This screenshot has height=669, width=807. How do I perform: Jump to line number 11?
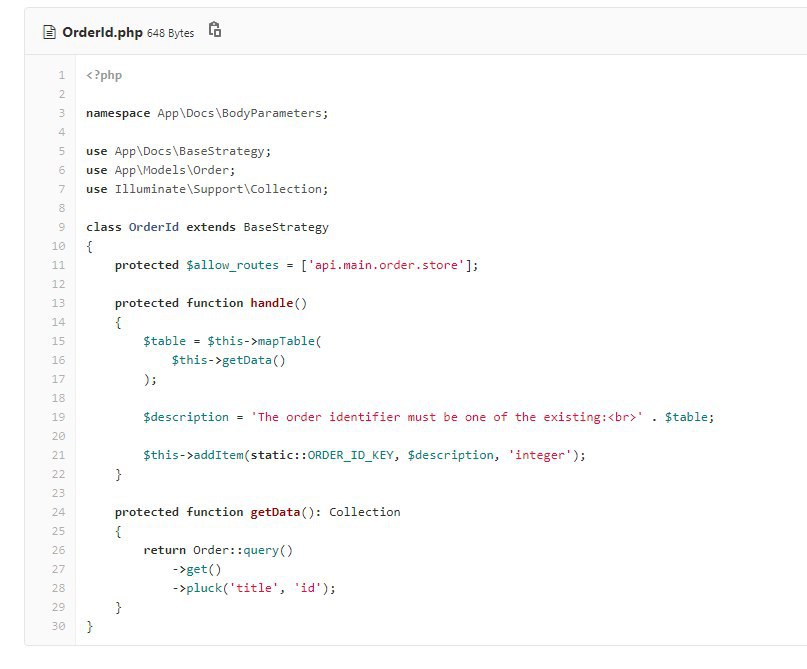tap(58, 265)
